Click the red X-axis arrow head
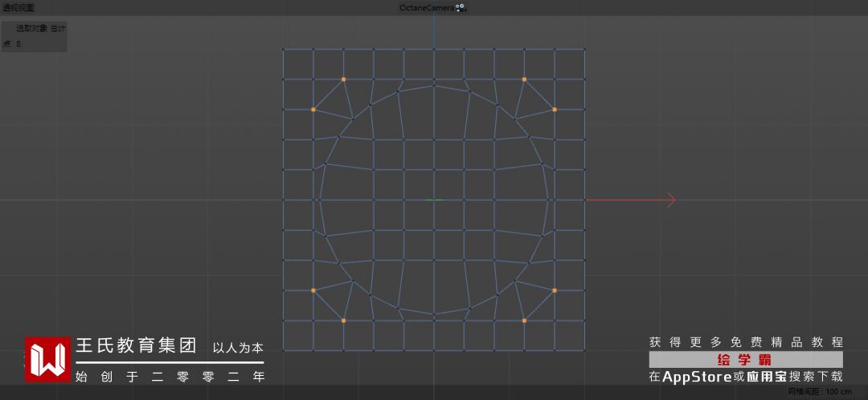Screen dimensions: 868x400 671,200
